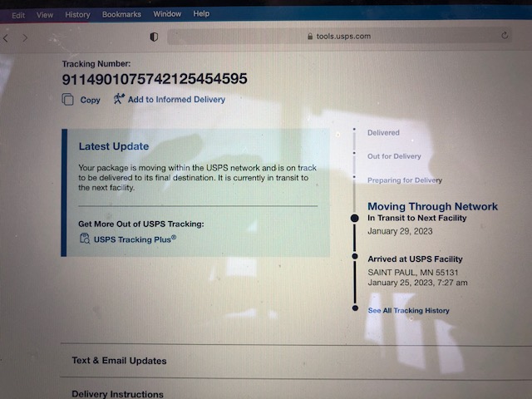Click the USPS Tracking Plus document icon

click(85, 239)
